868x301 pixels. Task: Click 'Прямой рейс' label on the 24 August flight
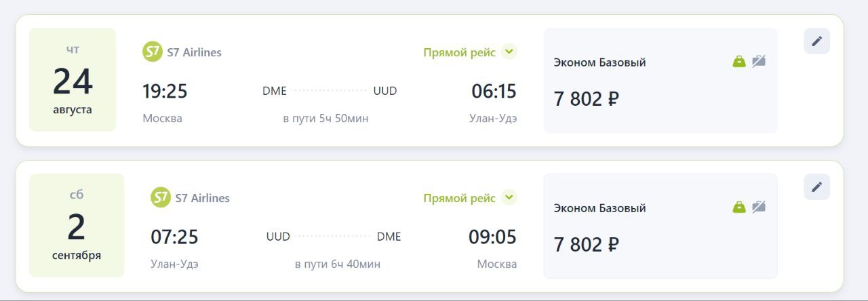(x=459, y=53)
